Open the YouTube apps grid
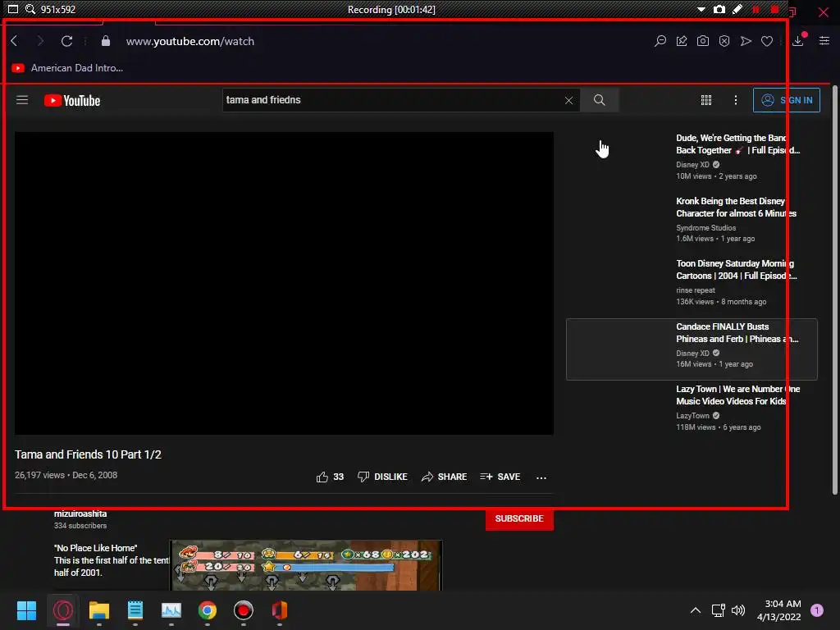840x630 pixels. point(706,100)
